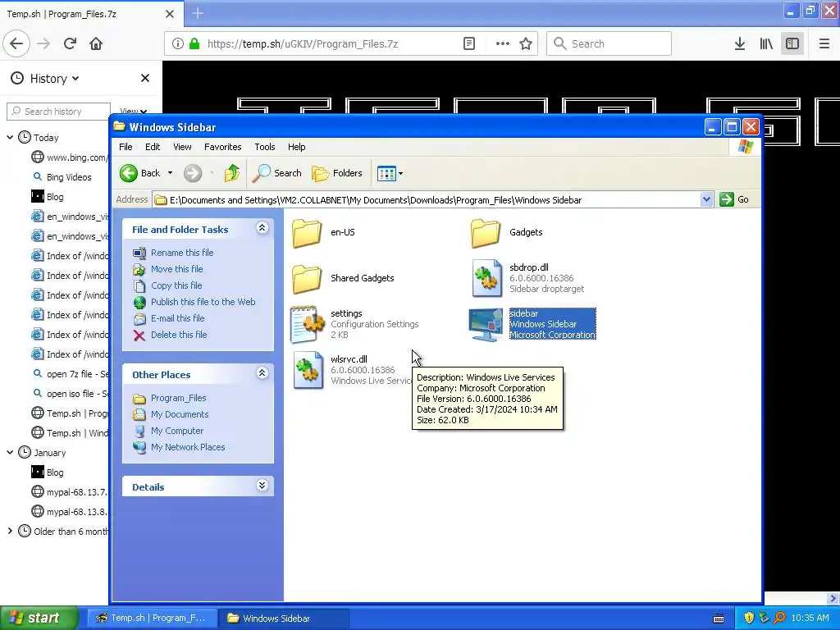Expand Older than 6 months group
The width and height of the screenshot is (840, 630).
[10, 532]
